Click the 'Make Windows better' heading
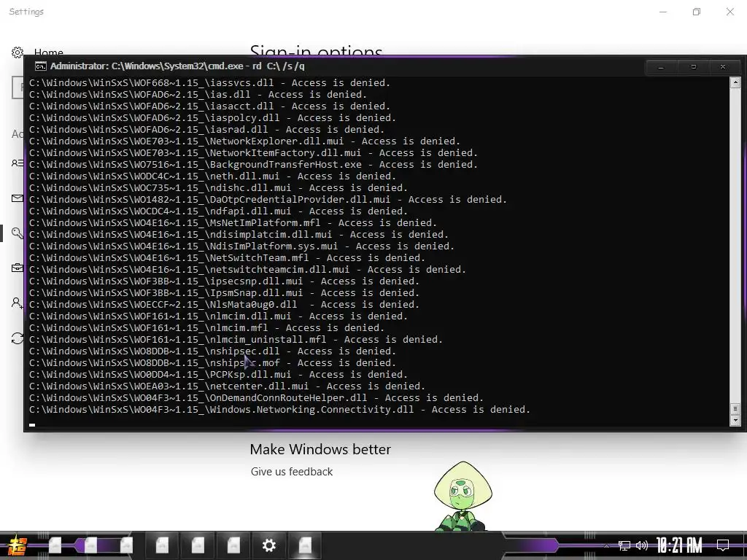 pyautogui.click(x=320, y=449)
